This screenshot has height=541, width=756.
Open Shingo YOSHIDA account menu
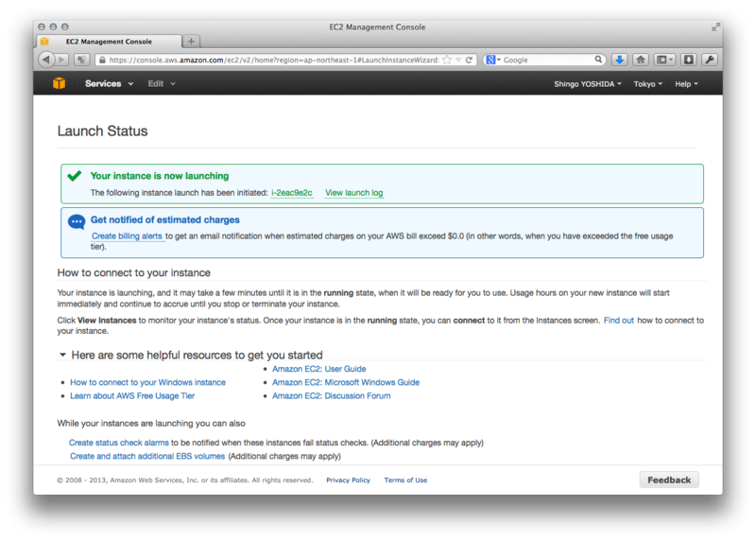(588, 84)
